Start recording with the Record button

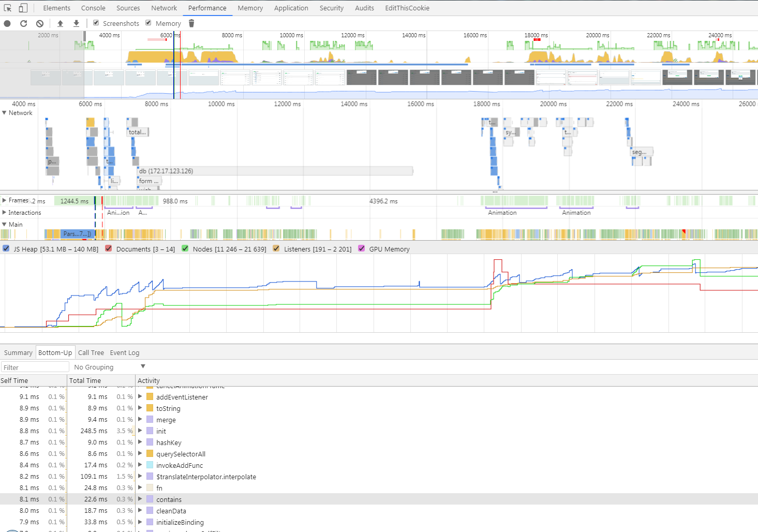coord(7,23)
